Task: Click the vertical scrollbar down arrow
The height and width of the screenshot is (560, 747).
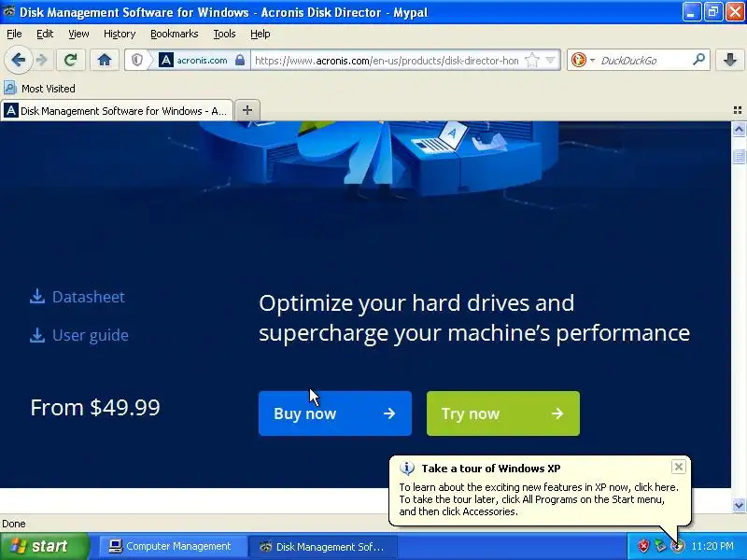Action: (739, 505)
